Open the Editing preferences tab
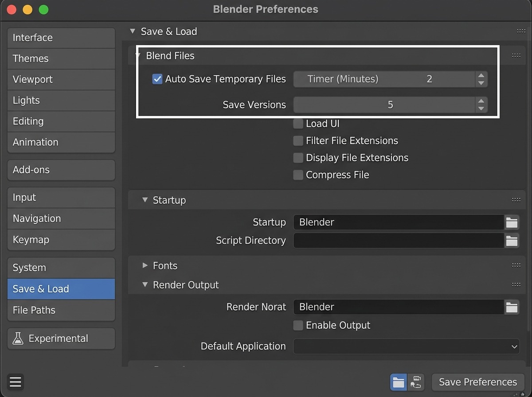This screenshot has height=397, width=532. (x=61, y=121)
